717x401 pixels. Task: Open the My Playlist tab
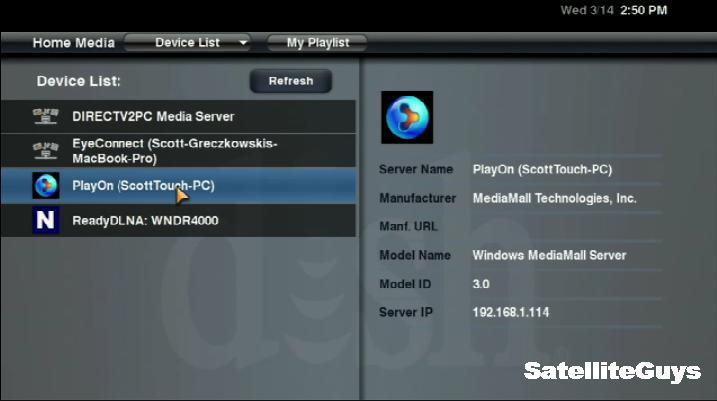317,43
